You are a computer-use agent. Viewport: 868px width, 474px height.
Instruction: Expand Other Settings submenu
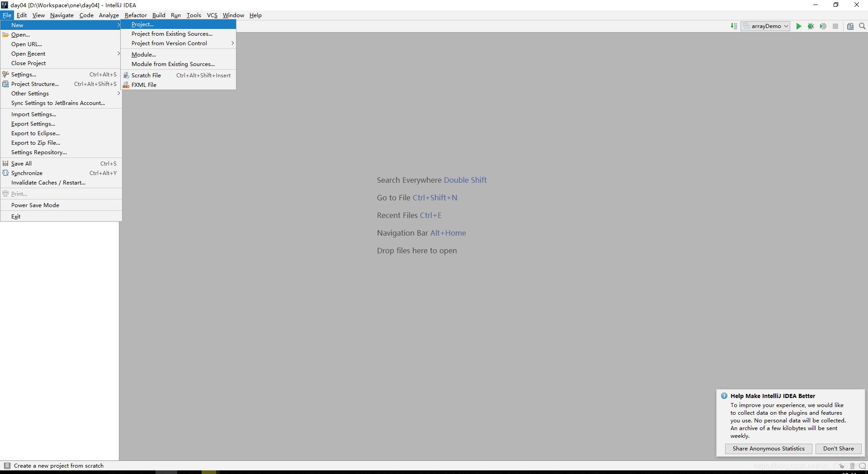(x=61, y=93)
